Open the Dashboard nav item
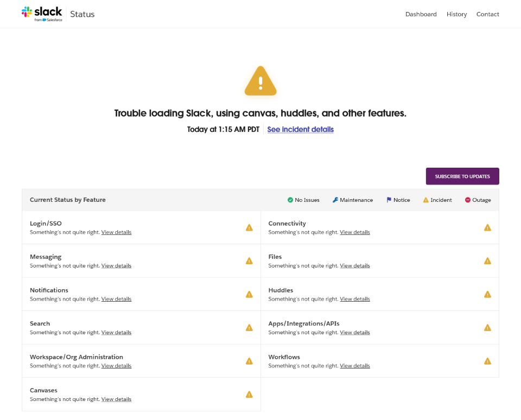Viewport: 521px width, 420px height. point(421,14)
